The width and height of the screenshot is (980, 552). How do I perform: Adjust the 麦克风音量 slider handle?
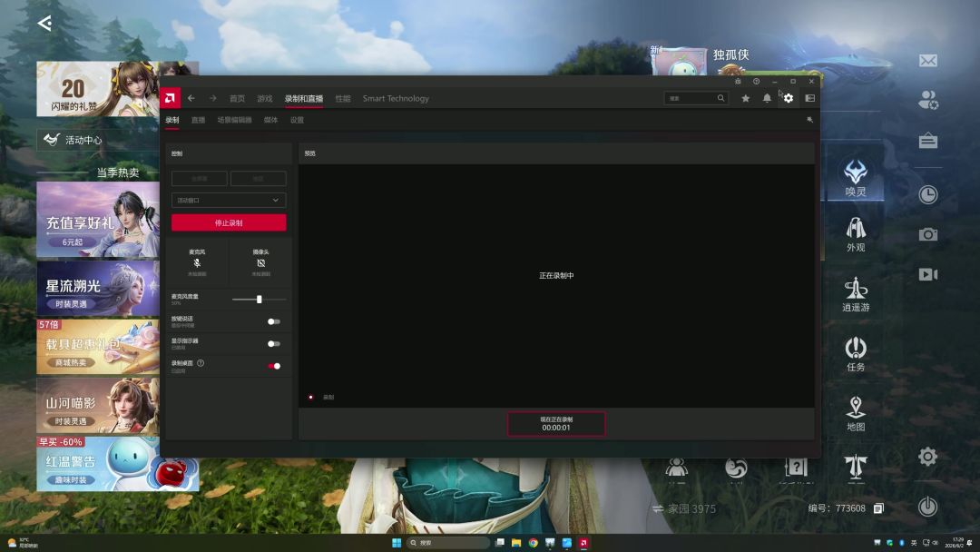[259, 300]
